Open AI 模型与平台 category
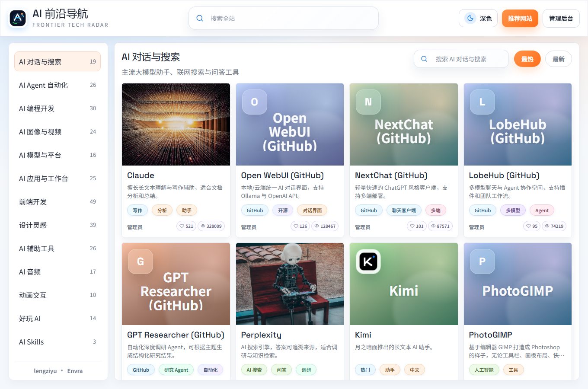 coord(58,155)
